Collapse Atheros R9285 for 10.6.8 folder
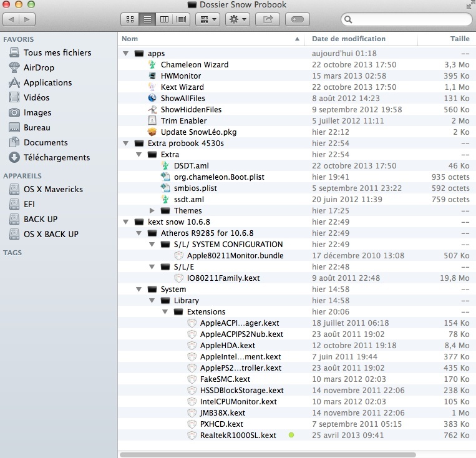Screen dimensions: 476x458 (x=138, y=233)
